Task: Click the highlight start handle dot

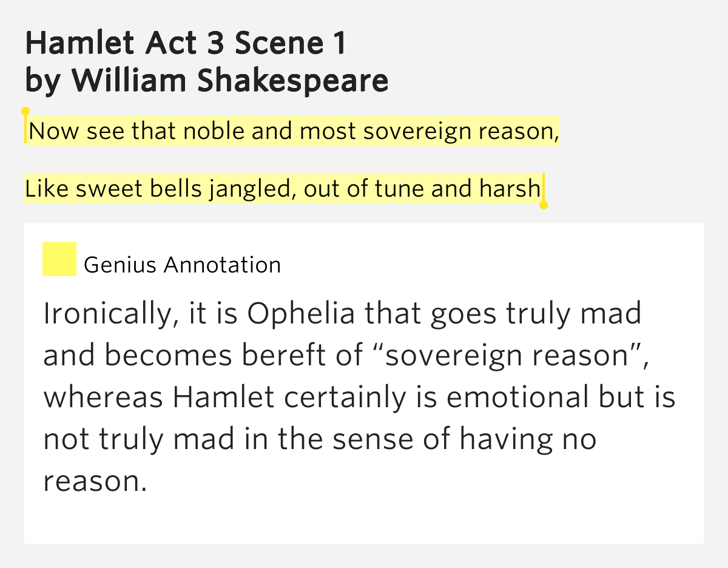Action: click(25, 111)
